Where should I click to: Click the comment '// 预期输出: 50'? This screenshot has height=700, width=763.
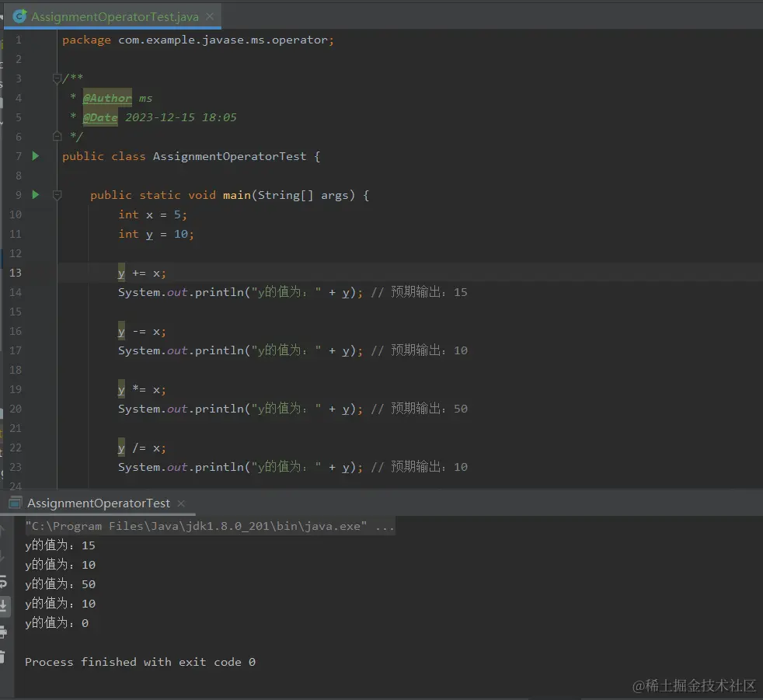[x=419, y=409]
